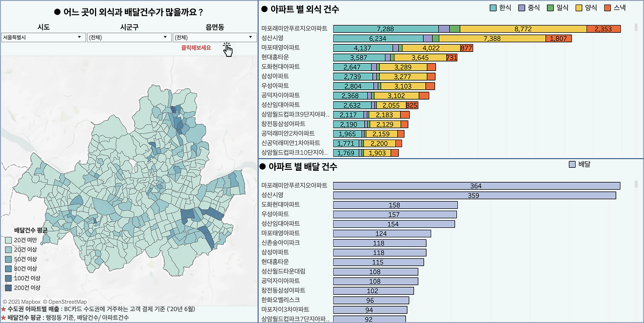This screenshot has height=323, width=644.
Task: Select 마포태영아파트 스낵 bar 877
Action: coord(466,48)
